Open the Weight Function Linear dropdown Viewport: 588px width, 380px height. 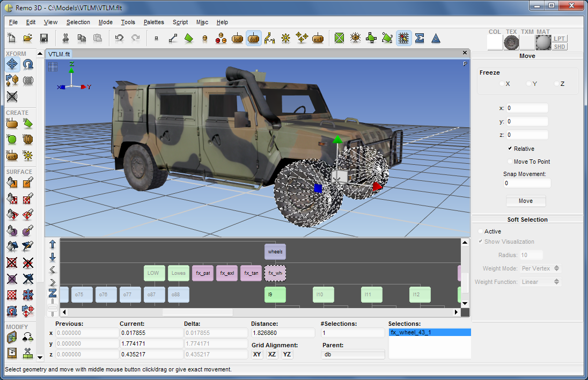(x=540, y=282)
